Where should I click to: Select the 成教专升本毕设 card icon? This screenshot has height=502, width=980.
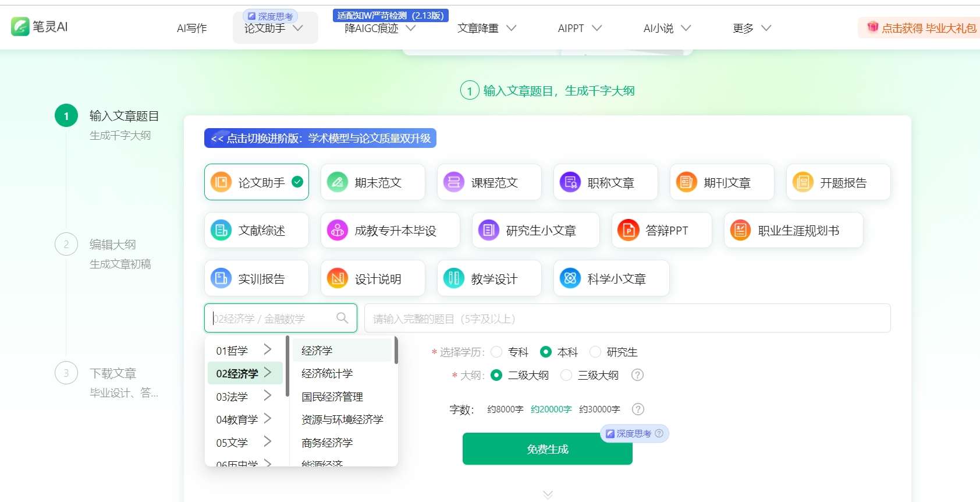click(x=338, y=231)
